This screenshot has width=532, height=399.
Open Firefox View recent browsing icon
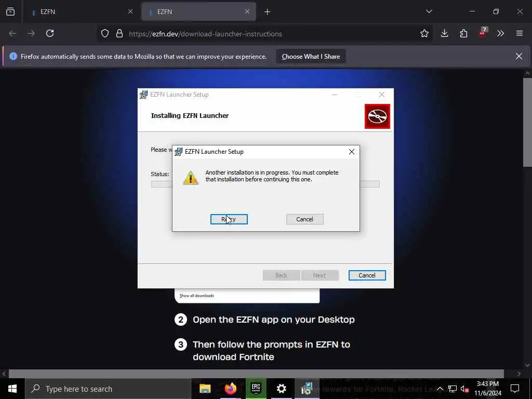point(10,11)
